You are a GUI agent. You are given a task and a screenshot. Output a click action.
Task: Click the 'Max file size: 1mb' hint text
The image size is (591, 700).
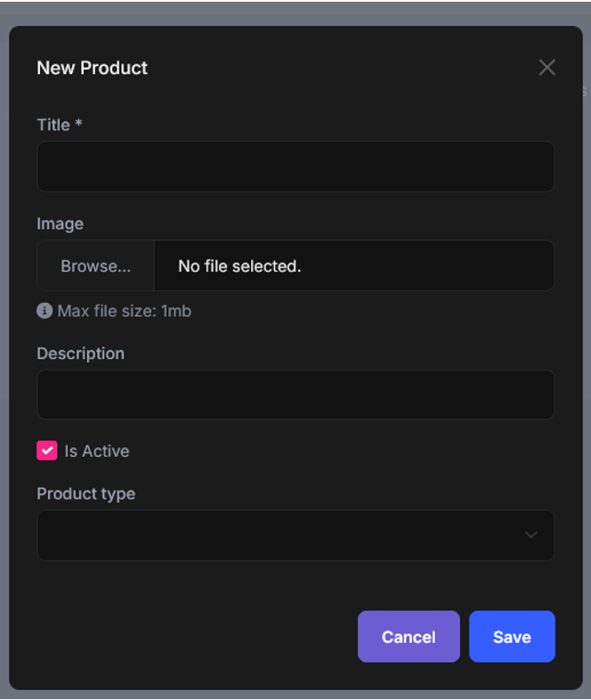(x=124, y=311)
